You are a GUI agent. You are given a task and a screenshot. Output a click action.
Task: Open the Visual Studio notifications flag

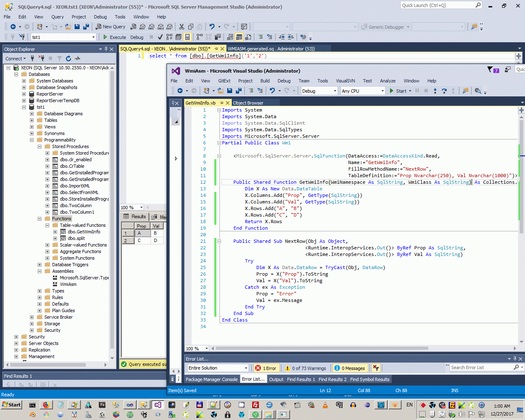(x=490, y=70)
